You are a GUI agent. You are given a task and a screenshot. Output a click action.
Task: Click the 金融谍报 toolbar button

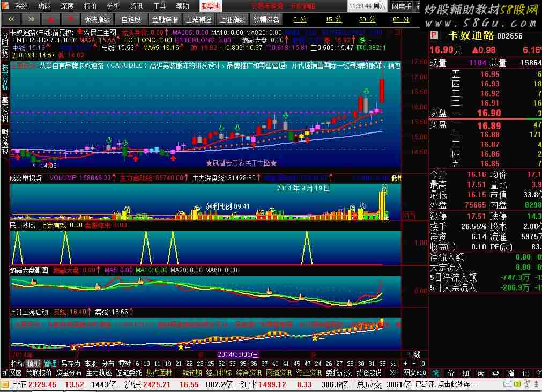coord(165,19)
